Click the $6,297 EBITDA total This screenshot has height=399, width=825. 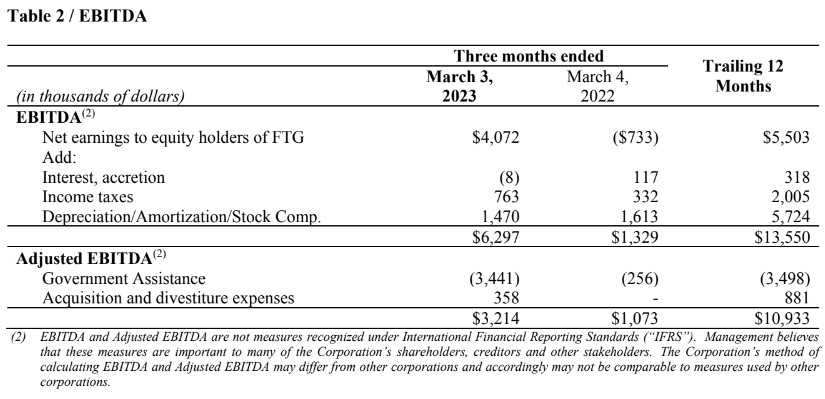[x=496, y=237]
